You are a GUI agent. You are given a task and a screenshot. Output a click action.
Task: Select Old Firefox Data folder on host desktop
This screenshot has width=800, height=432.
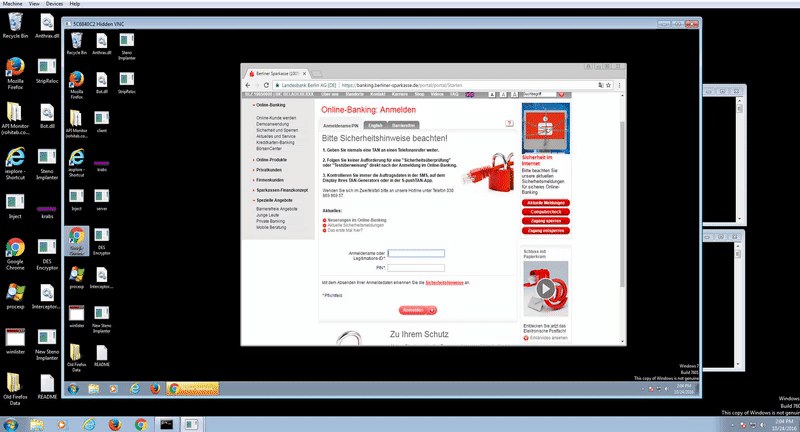point(15,389)
